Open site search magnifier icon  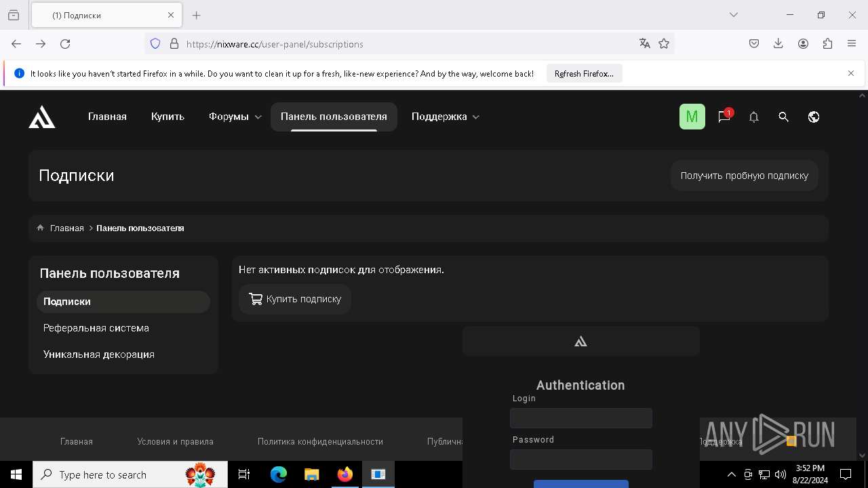pyautogui.click(x=783, y=117)
